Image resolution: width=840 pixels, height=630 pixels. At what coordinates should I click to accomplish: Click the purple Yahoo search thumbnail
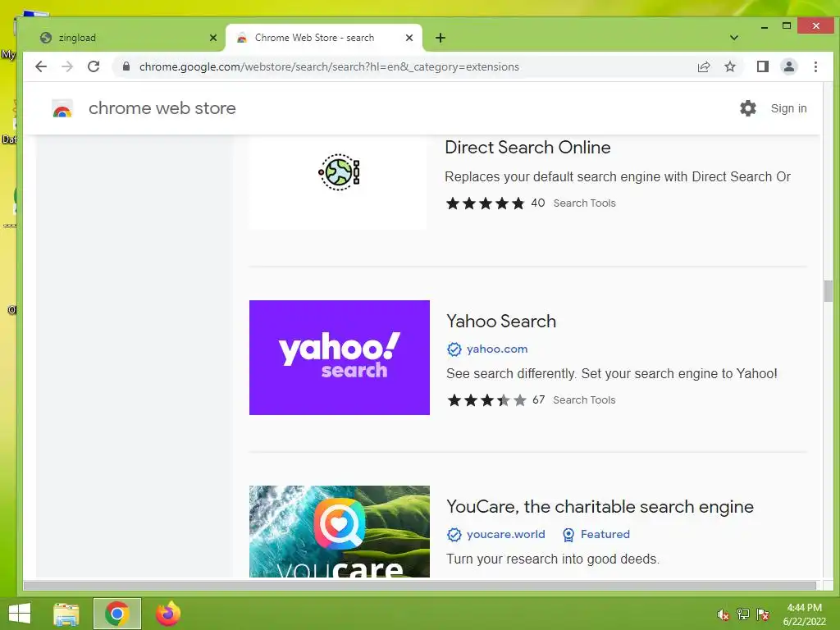pyautogui.click(x=339, y=358)
